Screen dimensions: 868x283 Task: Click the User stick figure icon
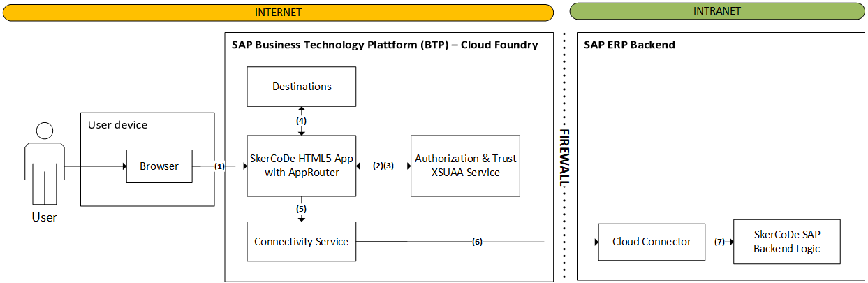point(45,165)
